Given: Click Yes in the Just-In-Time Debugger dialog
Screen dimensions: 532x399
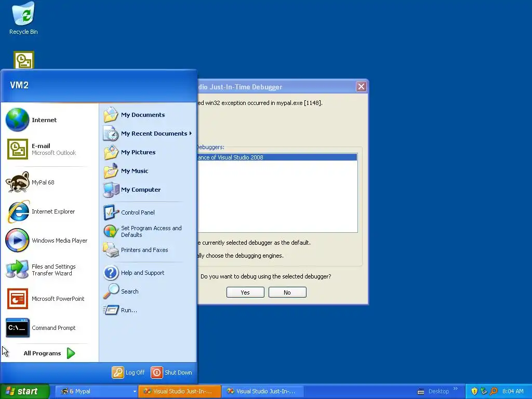Looking at the screenshot, I should (x=245, y=292).
